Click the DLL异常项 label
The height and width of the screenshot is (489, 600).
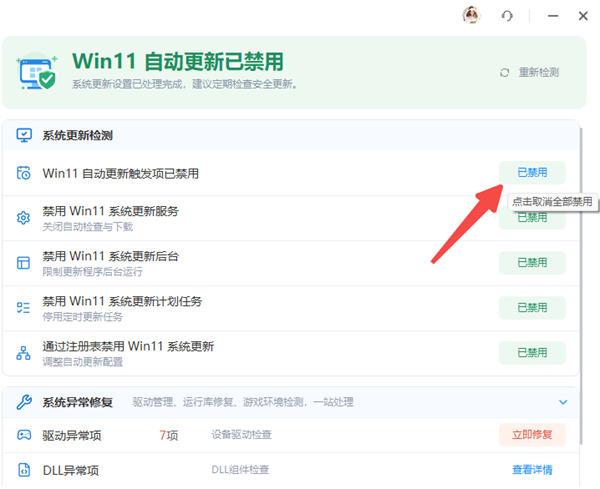click(x=71, y=470)
